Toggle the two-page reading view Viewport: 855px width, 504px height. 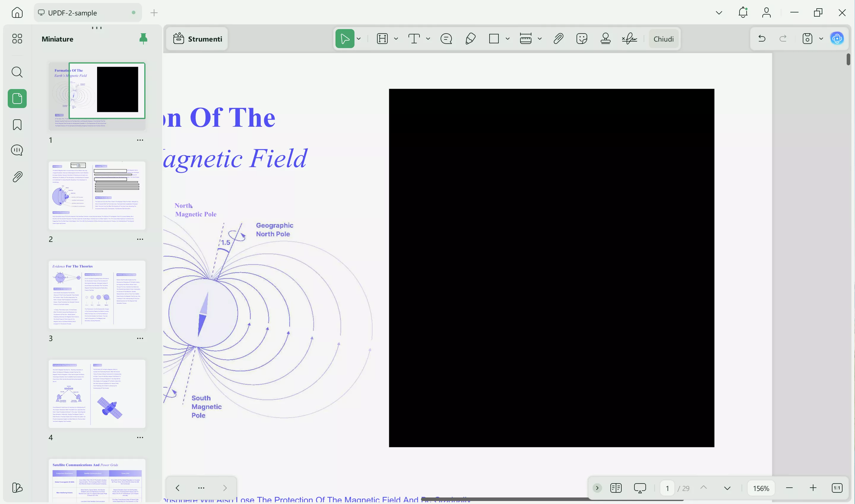point(615,488)
